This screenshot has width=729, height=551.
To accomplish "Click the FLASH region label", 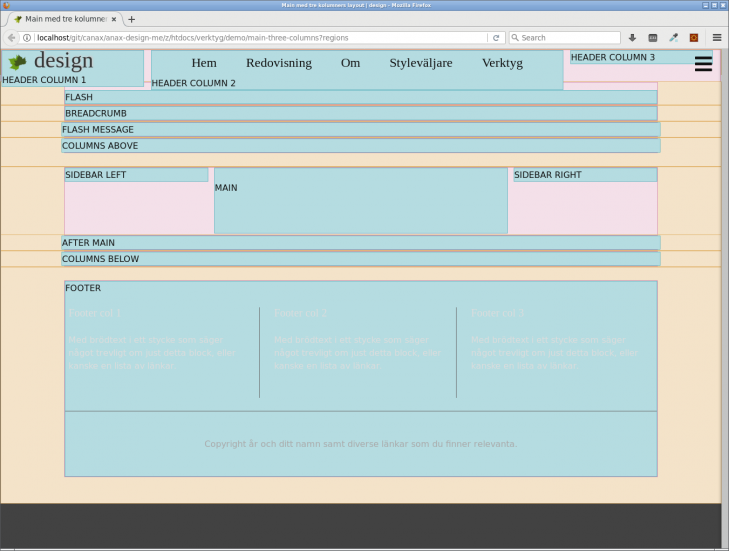I will tap(79, 97).
